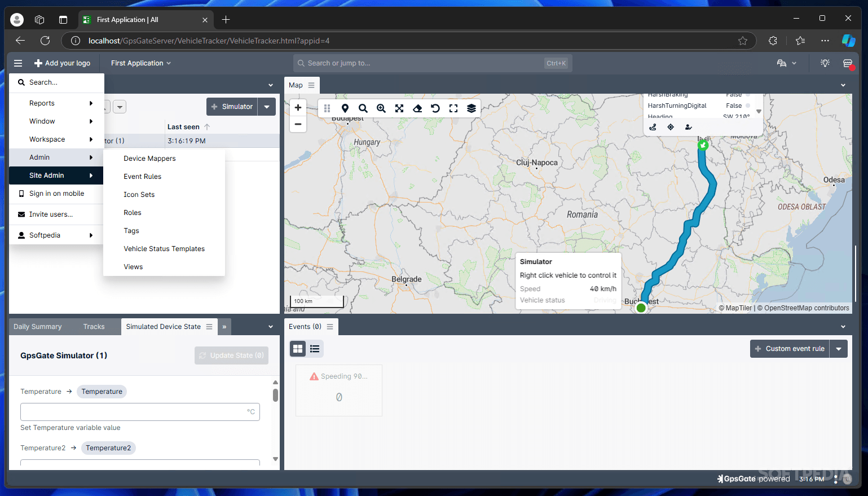868x496 pixels.
Task: Show more tabs double-arrow button
Action: coord(224,327)
